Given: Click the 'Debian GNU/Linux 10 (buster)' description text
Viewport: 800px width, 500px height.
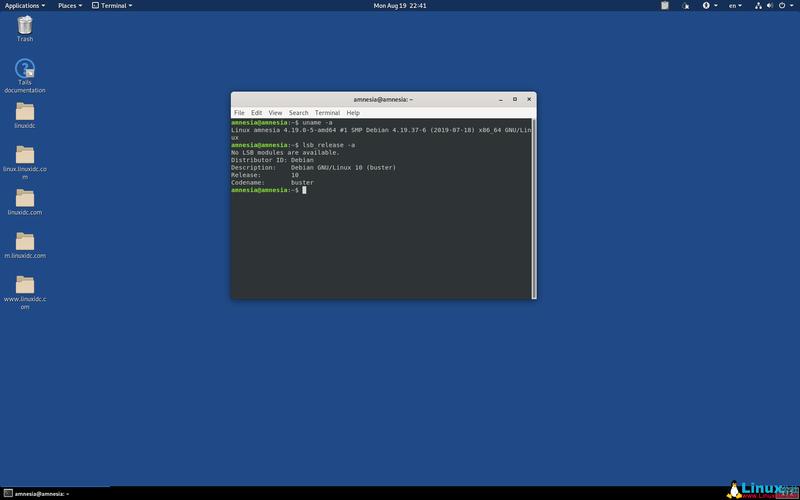Looking at the screenshot, I should tap(343, 167).
